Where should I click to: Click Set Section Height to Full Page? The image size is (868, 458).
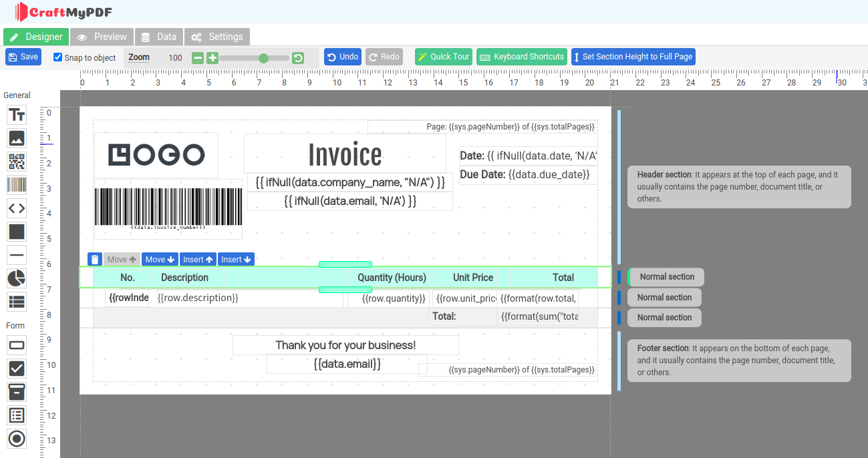[x=633, y=57]
